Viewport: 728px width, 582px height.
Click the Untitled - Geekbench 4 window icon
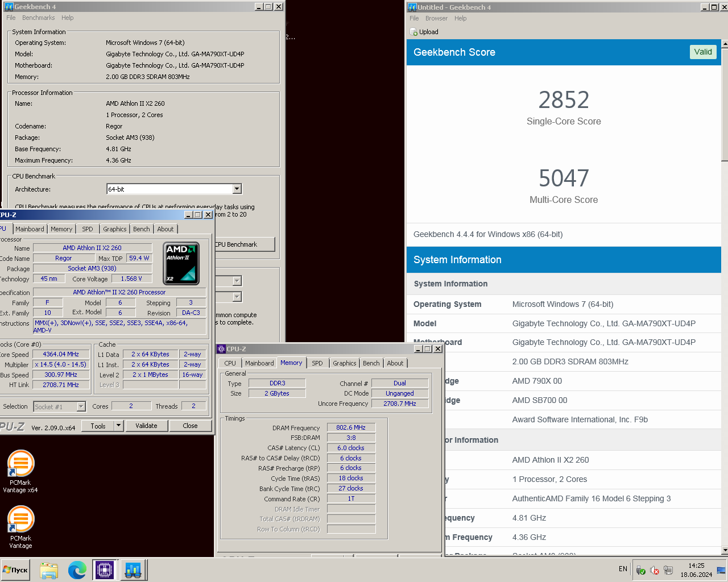[x=412, y=7]
